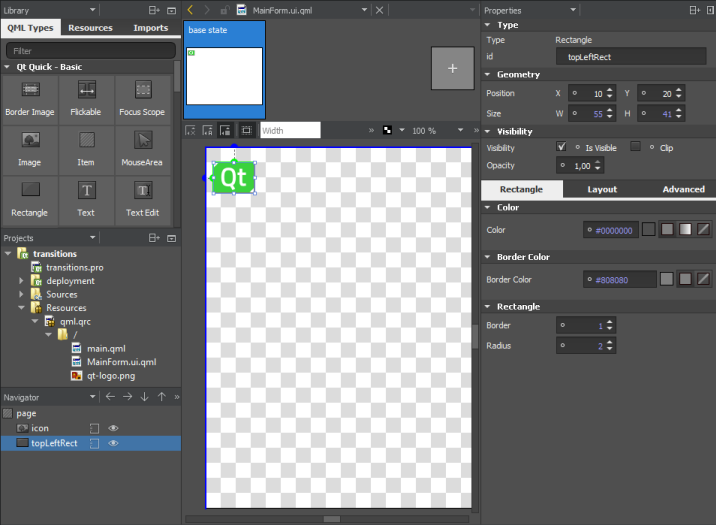Click the first form editor toolbar icon
This screenshot has height=525, width=716.
pos(190,131)
